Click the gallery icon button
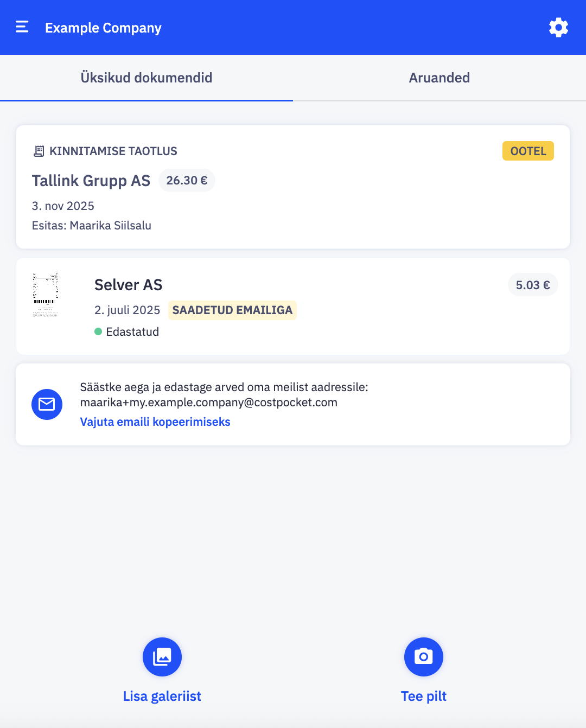This screenshot has width=586, height=728. click(162, 656)
